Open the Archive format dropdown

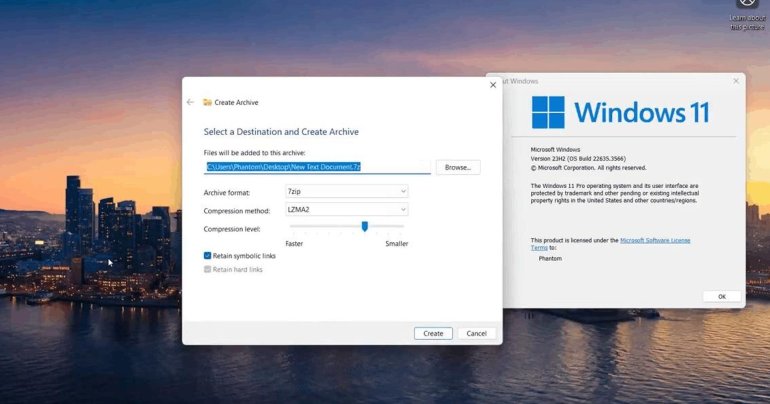[x=346, y=192]
